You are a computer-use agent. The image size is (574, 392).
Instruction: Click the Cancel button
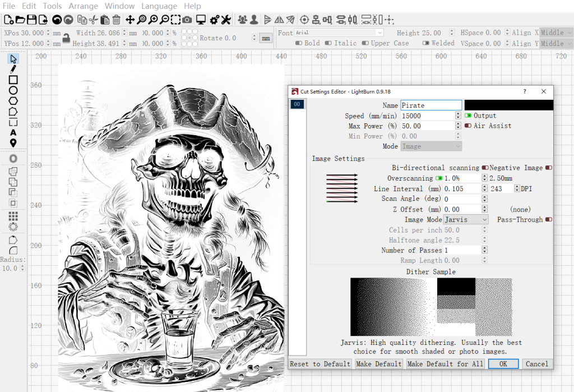click(x=537, y=364)
